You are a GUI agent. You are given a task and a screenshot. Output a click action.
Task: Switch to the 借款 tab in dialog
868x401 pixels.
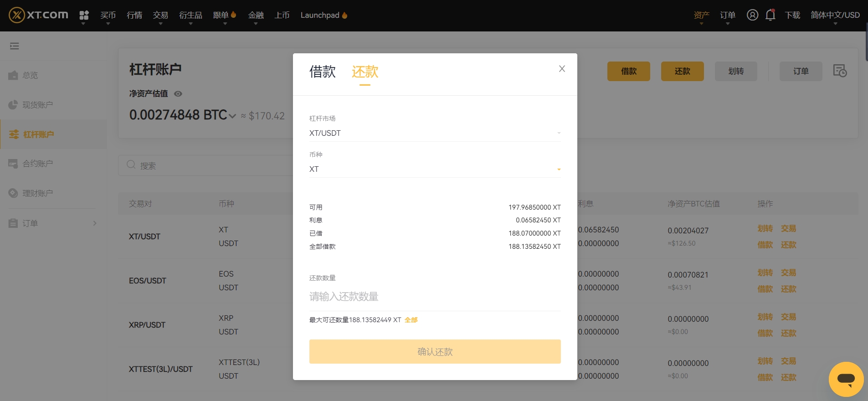tap(323, 72)
